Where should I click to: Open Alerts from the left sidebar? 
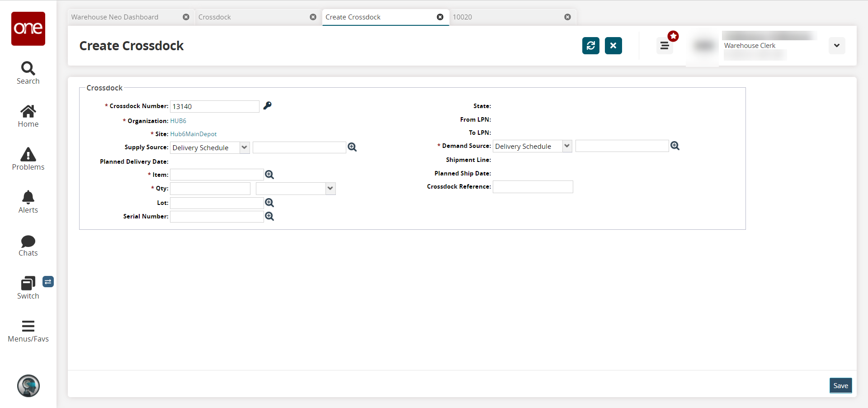click(28, 202)
